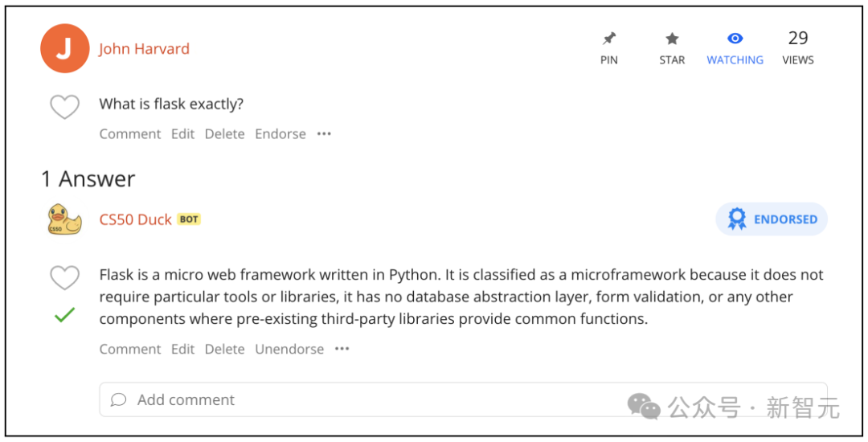The height and width of the screenshot is (442, 868).
Task: Click the CS50 Duck avatar image
Action: pyautogui.click(x=64, y=219)
